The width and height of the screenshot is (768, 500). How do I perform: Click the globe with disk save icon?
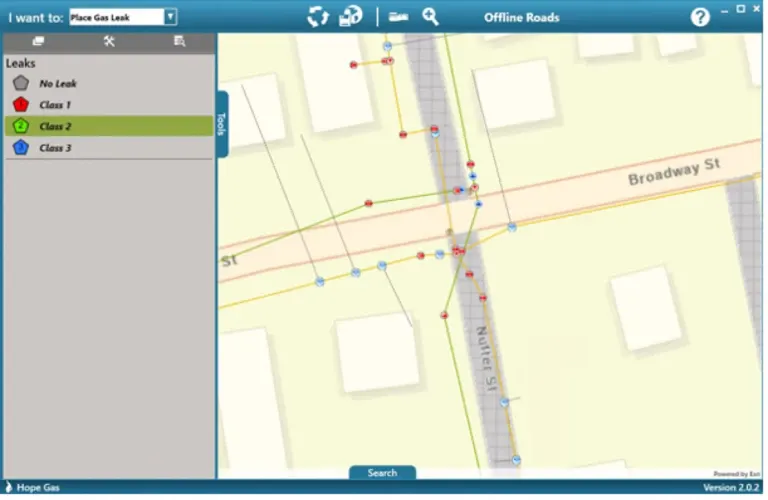click(x=351, y=16)
